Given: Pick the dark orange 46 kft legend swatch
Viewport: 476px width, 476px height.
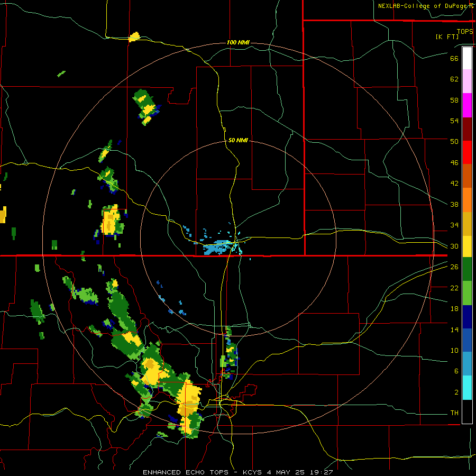Looking at the screenshot, I should 467,176.
